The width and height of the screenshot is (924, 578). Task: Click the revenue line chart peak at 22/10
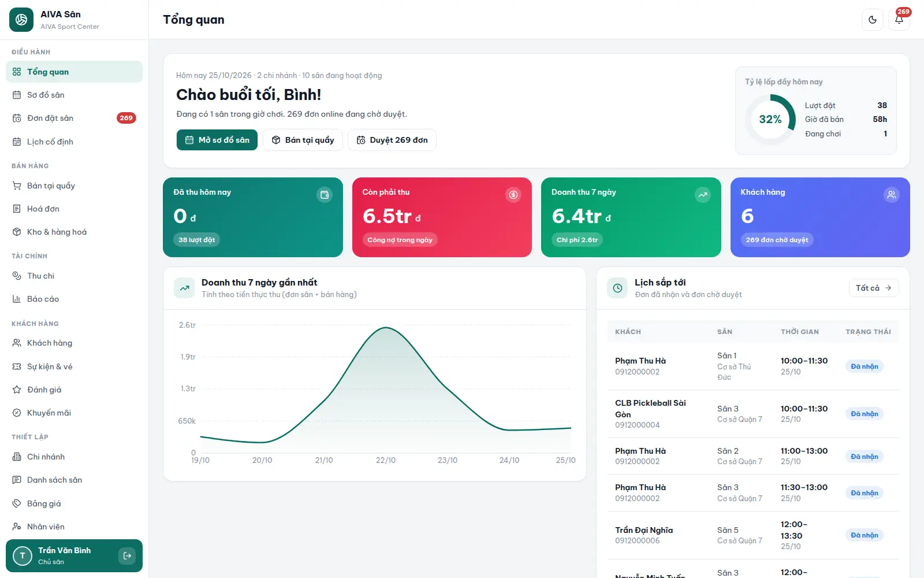tap(386, 328)
